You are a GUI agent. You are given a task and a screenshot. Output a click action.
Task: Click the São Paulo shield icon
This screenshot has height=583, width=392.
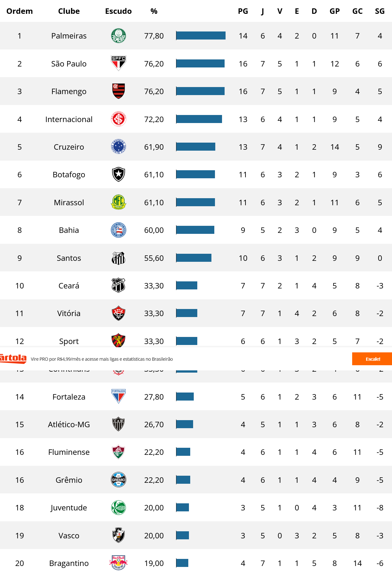118,63
